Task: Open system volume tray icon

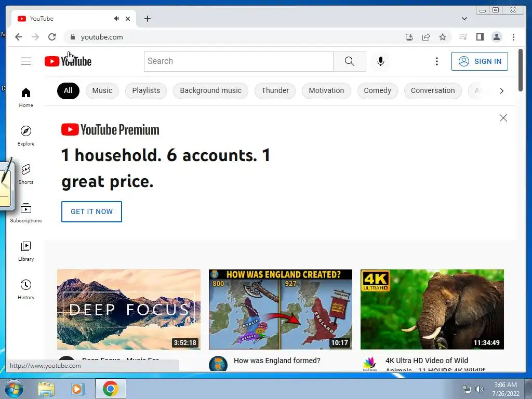Action: 479,389
